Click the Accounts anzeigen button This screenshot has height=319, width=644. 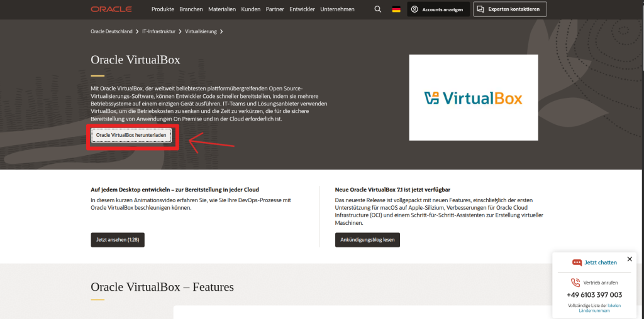pyautogui.click(x=438, y=9)
